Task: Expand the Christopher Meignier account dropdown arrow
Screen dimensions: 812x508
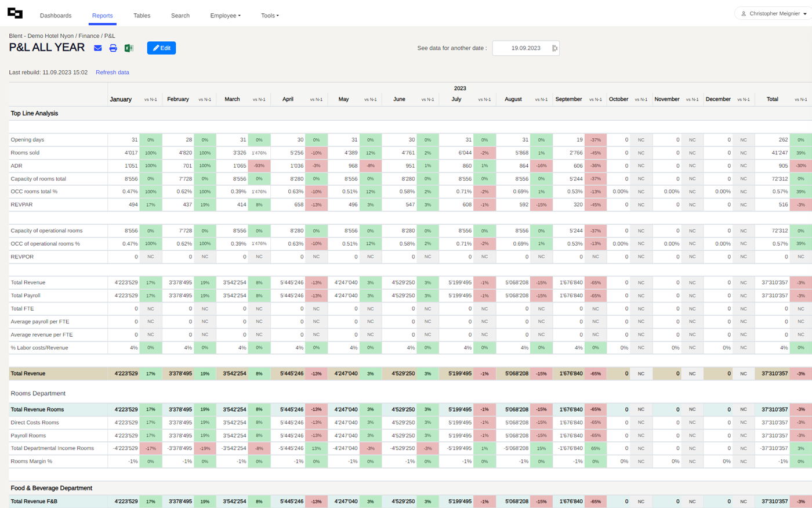Action: tap(805, 14)
